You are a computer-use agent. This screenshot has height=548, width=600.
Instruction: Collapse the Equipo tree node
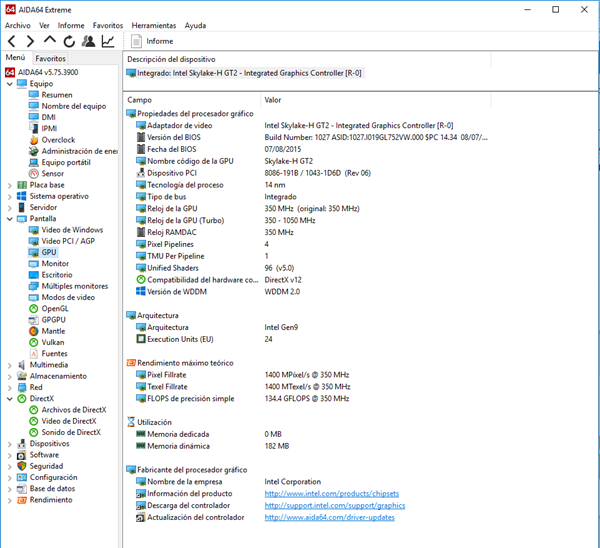(x=10, y=84)
